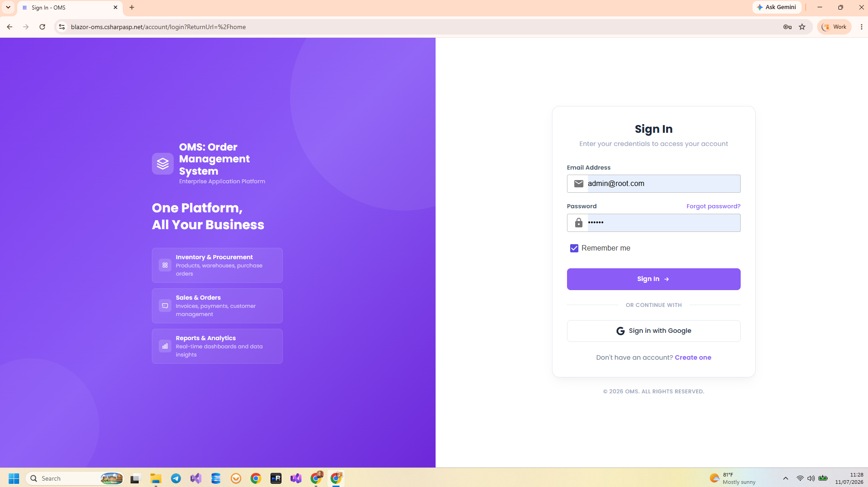The height and width of the screenshot is (487, 868).
Task: Click the lock icon in password field
Action: click(578, 223)
